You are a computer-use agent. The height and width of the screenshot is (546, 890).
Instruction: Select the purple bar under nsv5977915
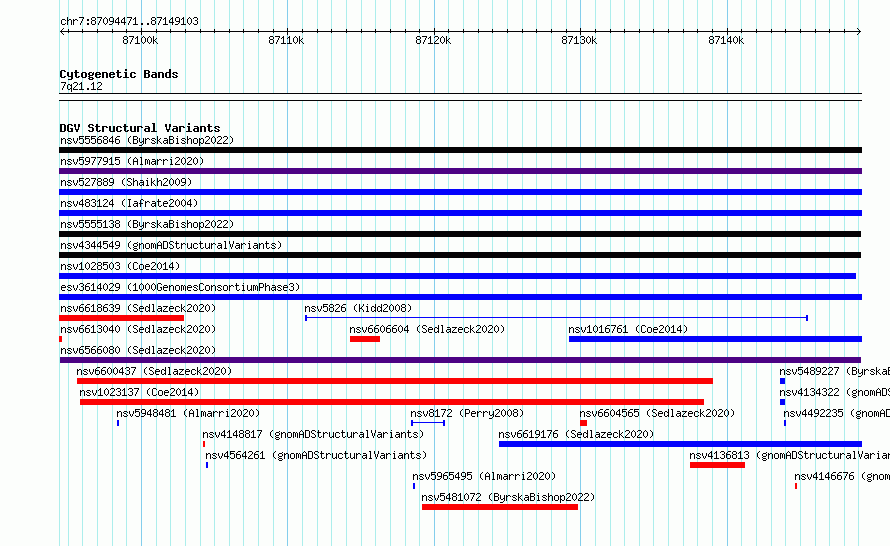coord(460,171)
